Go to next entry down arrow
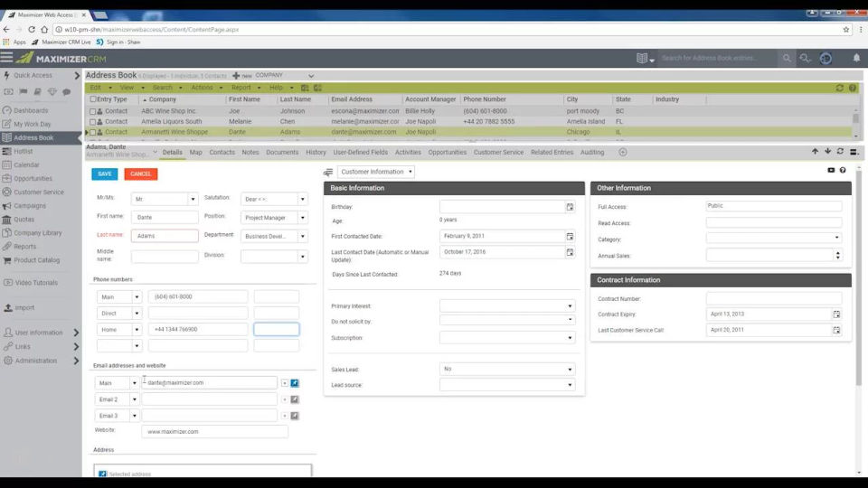This screenshot has height=488, width=868. (x=827, y=151)
